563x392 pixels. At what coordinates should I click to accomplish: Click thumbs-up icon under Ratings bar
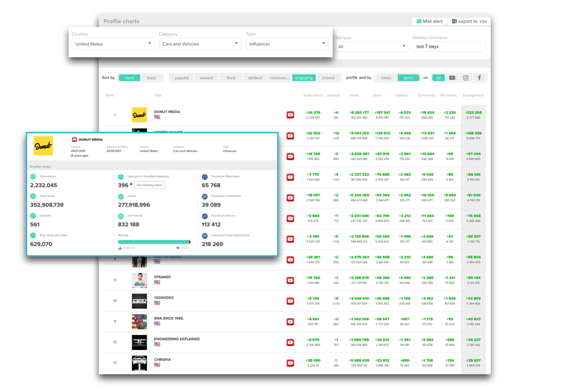[x=120, y=248]
